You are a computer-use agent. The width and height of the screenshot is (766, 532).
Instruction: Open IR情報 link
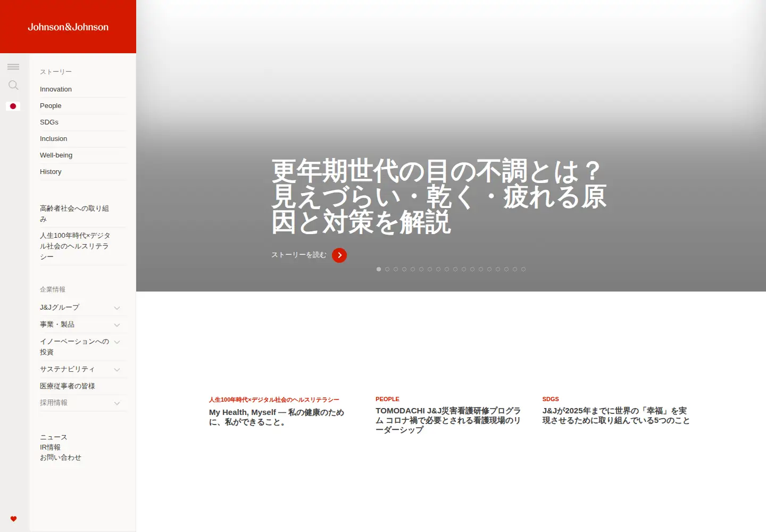click(50, 447)
